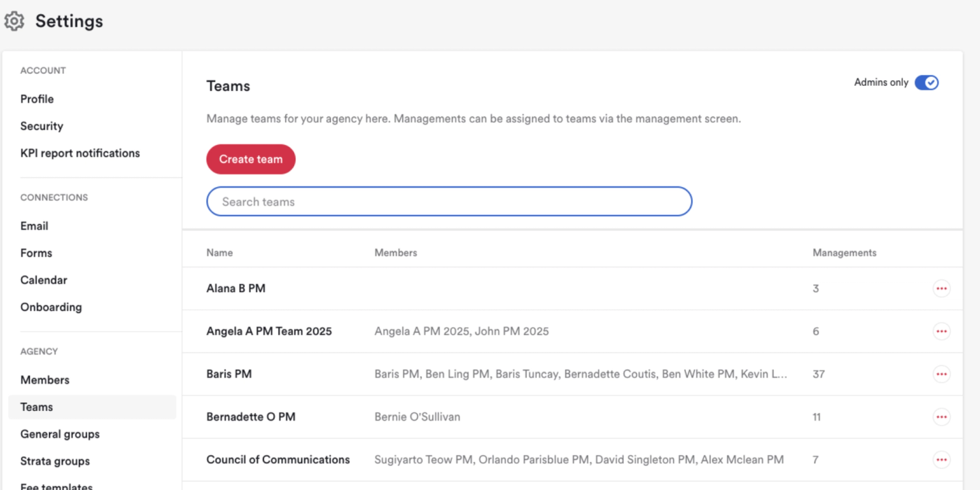This screenshot has width=980, height=490.
Task: Open KPI report notifications
Action: [x=80, y=153]
